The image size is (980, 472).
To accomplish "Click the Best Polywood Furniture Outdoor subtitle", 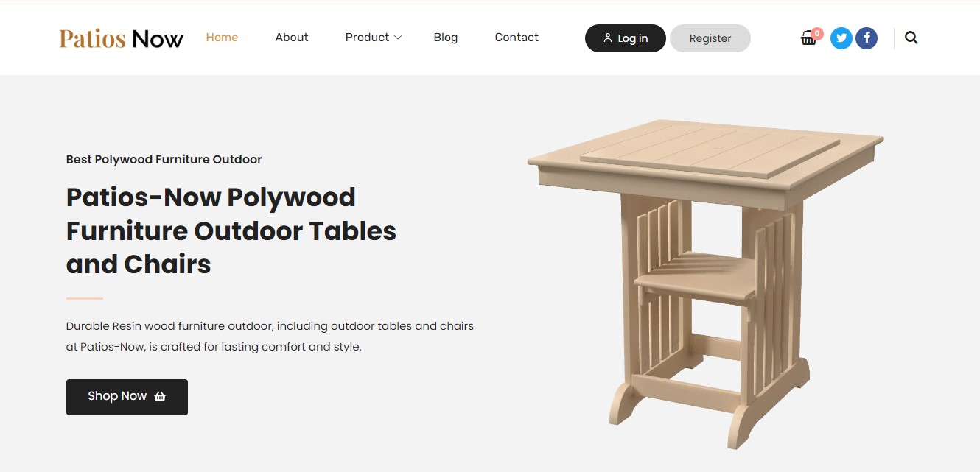I will [164, 159].
